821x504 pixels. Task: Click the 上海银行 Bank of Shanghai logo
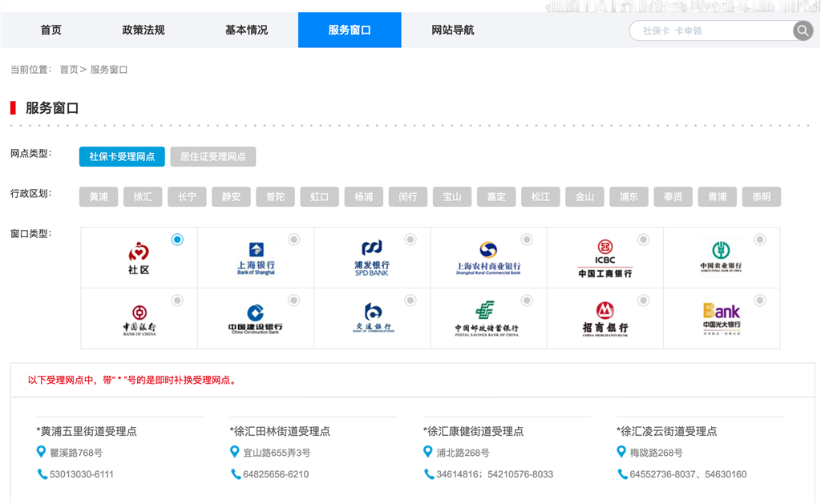click(x=256, y=259)
